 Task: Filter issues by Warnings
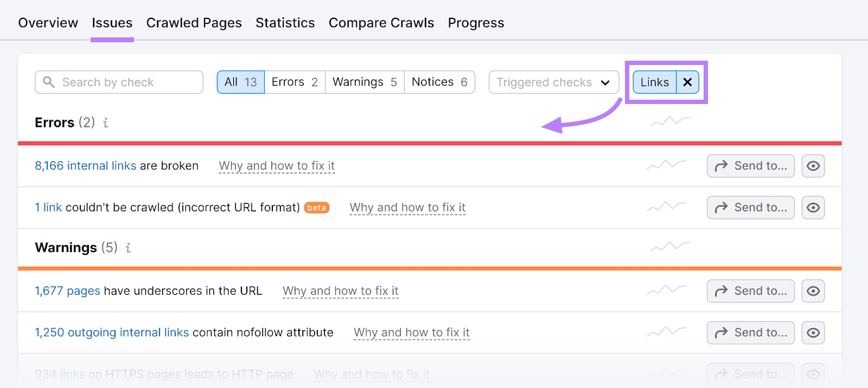(x=364, y=82)
